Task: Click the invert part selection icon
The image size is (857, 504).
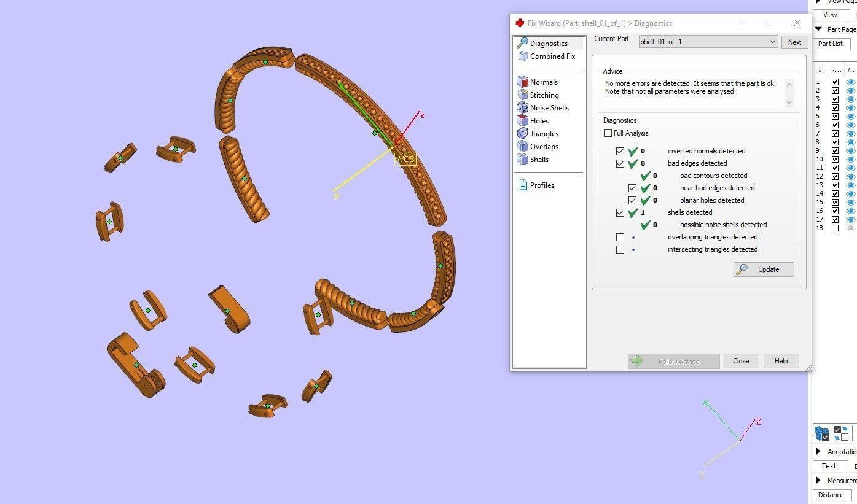Action: (x=840, y=433)
